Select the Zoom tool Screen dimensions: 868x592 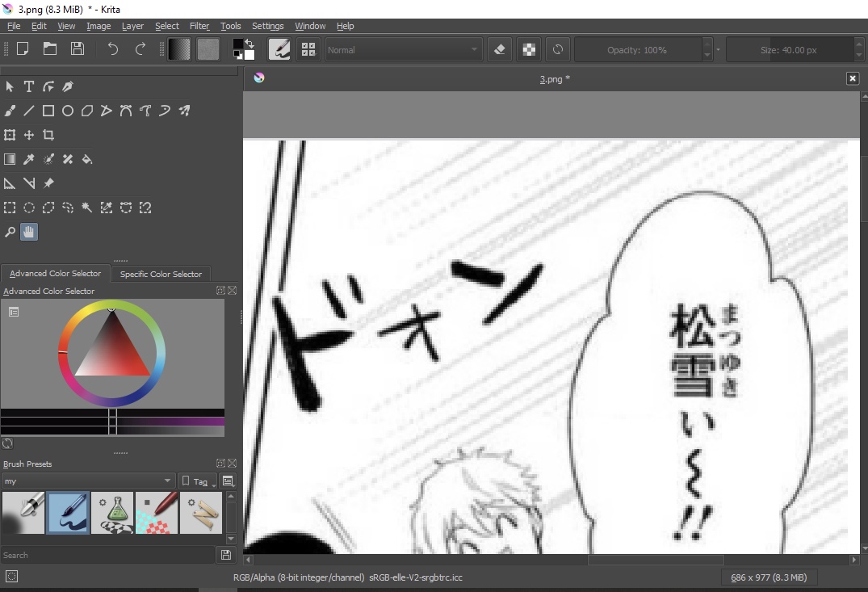[10, 232]
